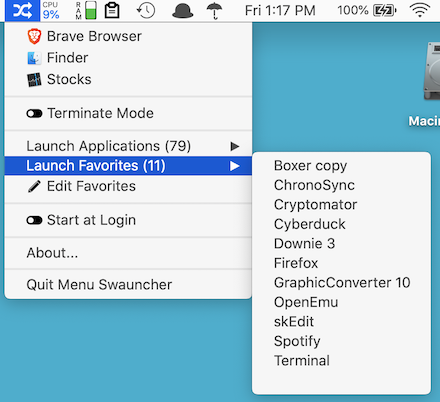This screenshot has width=440, height=402.
Task: Launch Spotify from favorites
Action: pos(341,341)
